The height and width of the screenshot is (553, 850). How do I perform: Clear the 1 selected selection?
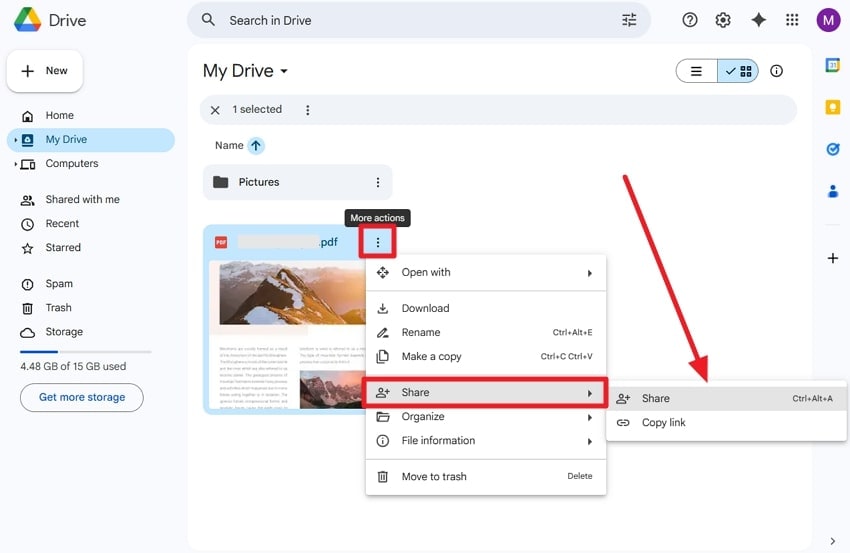(215, 110)
